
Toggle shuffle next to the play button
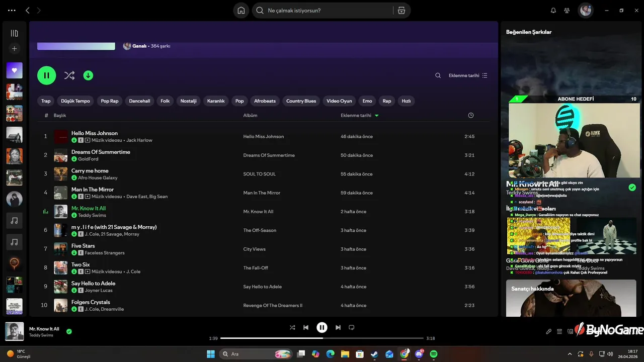(x=69, y=75)
